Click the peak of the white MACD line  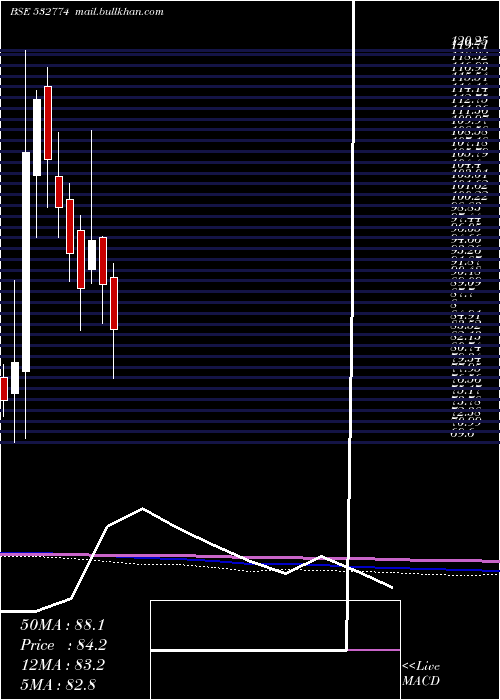point(142,508)
